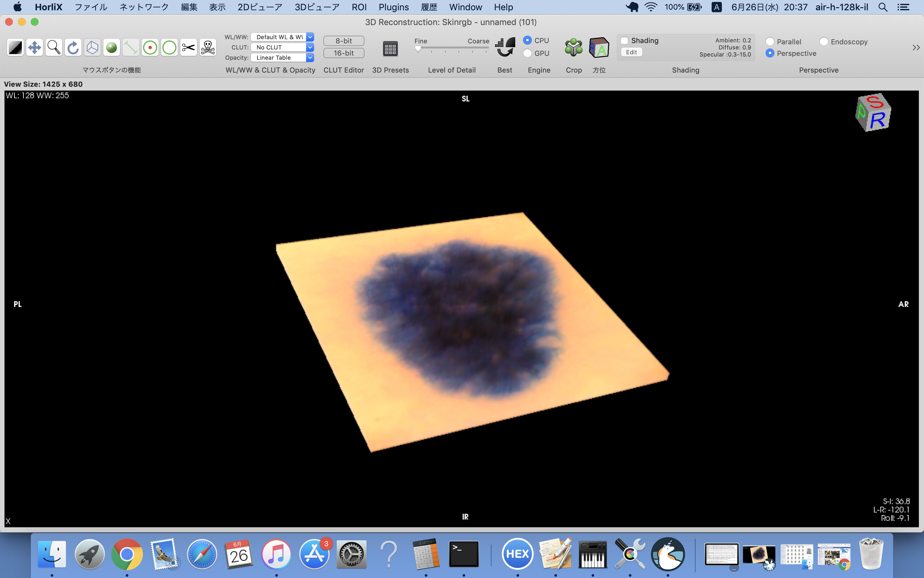Select Perspective projection radio button
The image size is (924, 578).
(770, 53)
